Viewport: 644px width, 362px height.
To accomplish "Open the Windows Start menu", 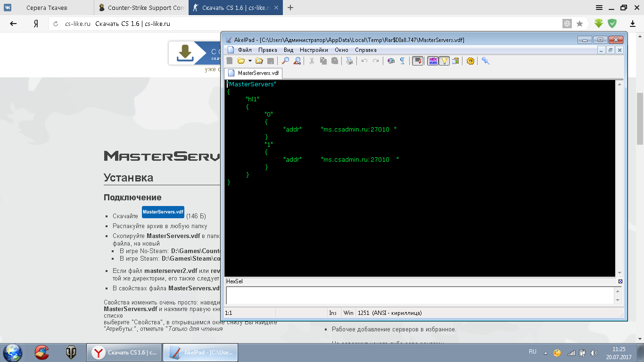I will 13,352.
